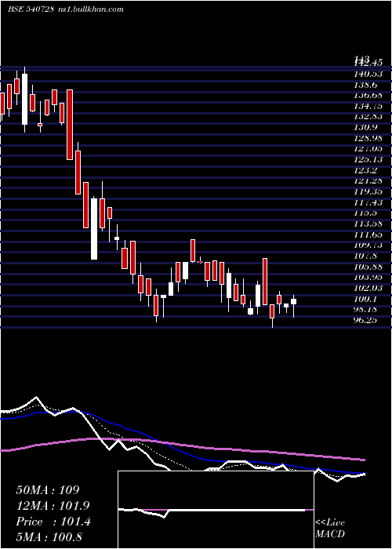
Task: Select the 107.8 price axis label
Action: [x=365, y=256]
